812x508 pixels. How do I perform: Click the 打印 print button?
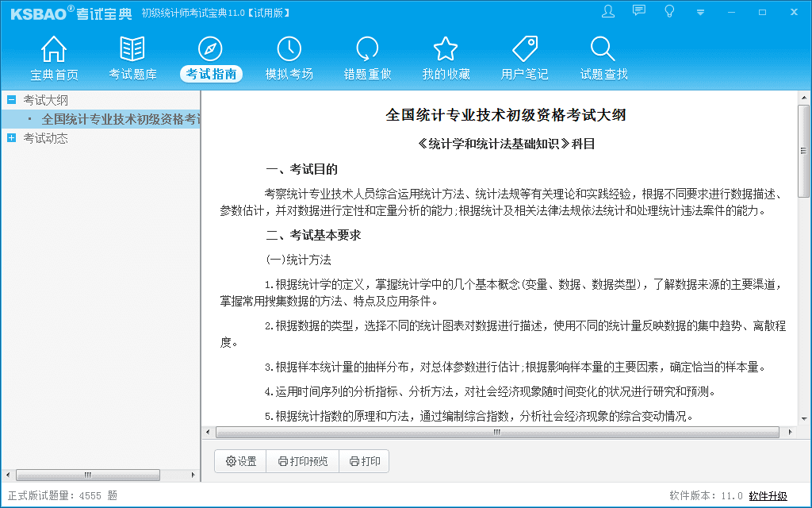[x=364, y=461]
